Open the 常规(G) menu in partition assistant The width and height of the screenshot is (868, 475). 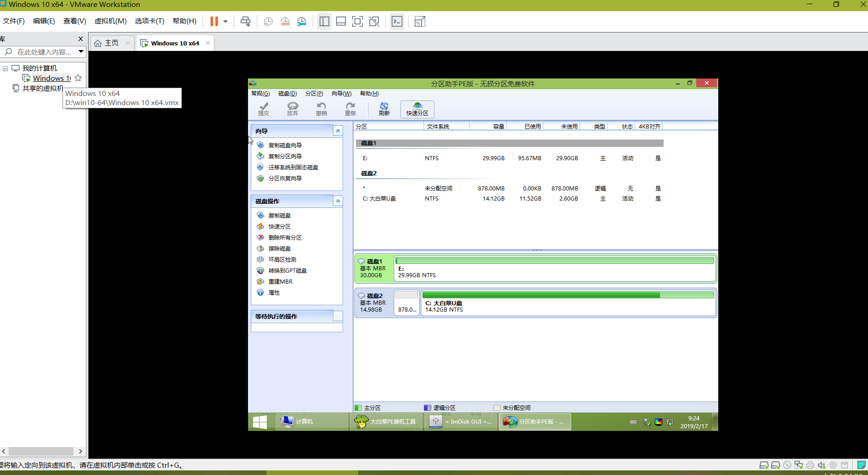tap(260, 94)
